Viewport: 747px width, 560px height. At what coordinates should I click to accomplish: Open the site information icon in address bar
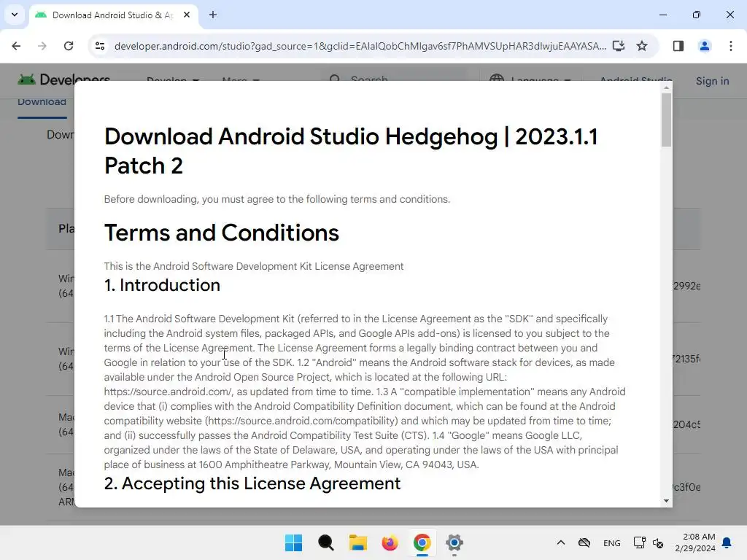click(100, 46)
